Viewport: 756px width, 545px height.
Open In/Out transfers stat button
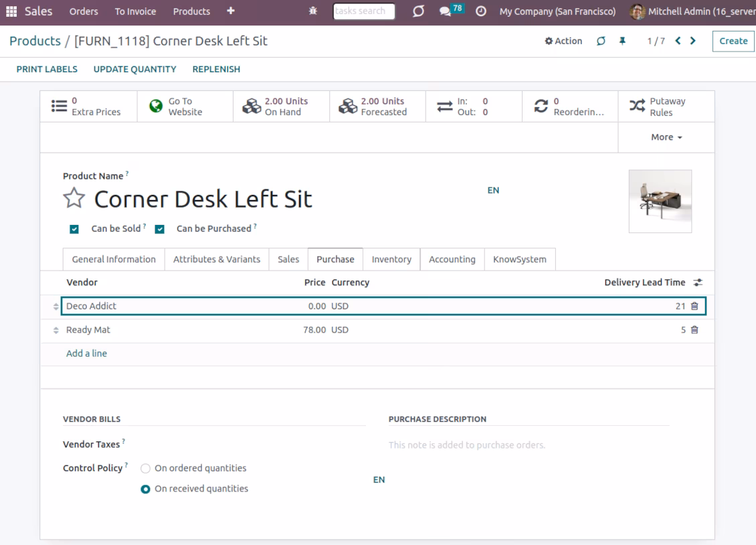click(x=474, y=106)
